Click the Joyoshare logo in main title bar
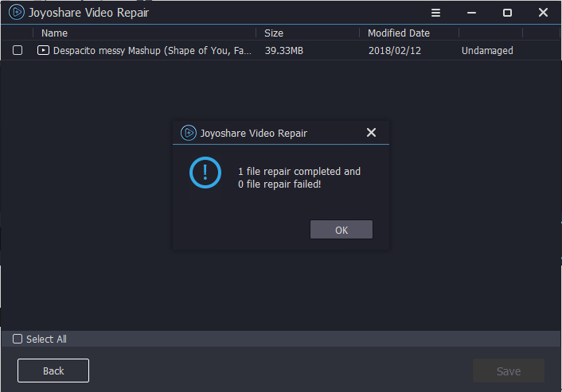 click(17, 12)
